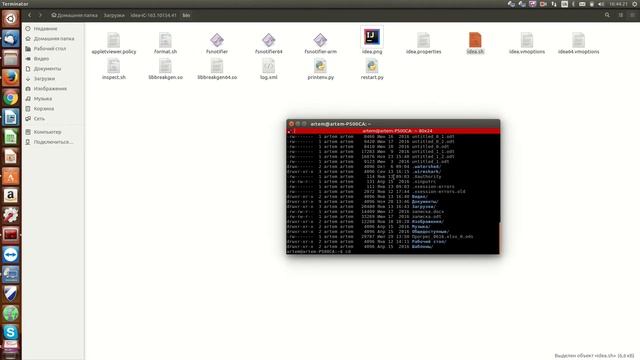Screen dimensions: 640x360
Task: Open Видео in the sidebar
Action: click(x=38, y=58)
